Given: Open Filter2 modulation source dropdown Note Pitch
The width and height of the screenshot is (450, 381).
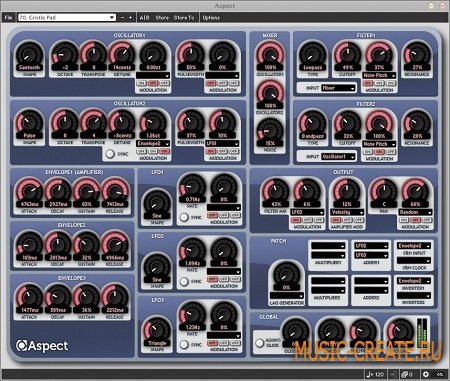Looking at the screenshot, I should click(379, 144).
